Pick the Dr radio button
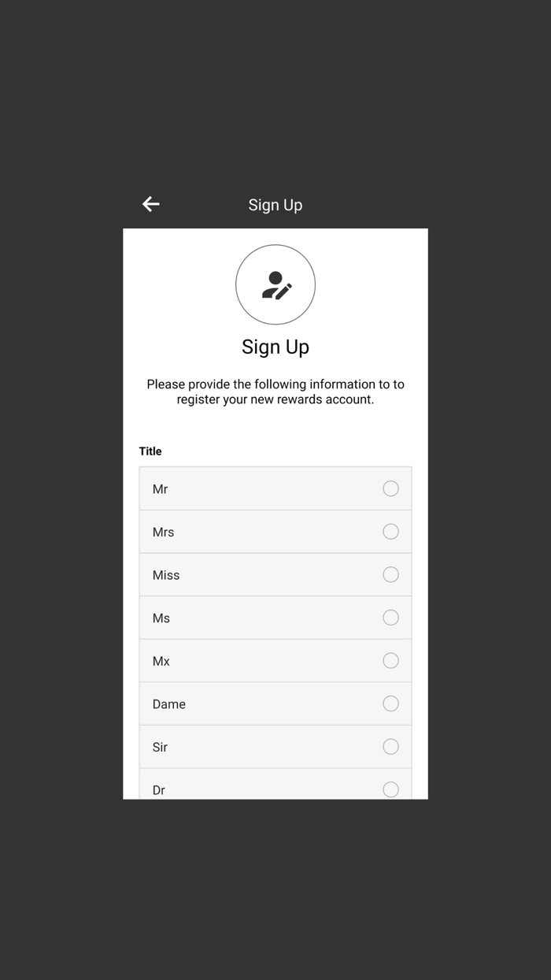Screen dimensions: 551x980 point(390,789)
